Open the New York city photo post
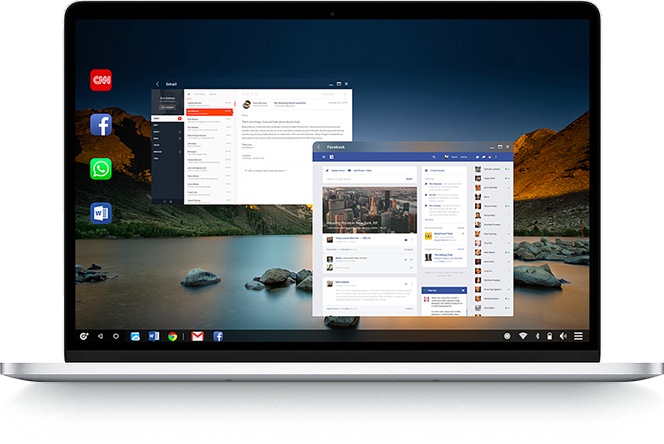This screenshot has height=444, width=664. point(368,208)
